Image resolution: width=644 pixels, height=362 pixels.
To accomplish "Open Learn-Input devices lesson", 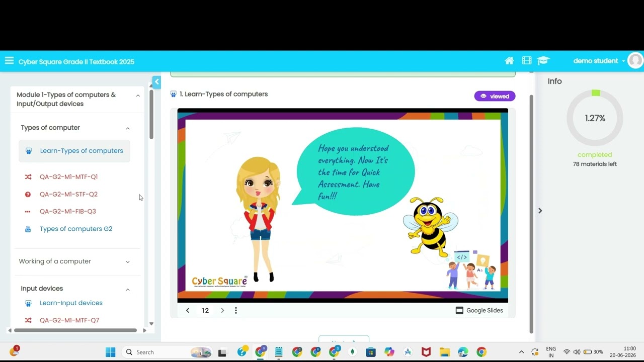I will 71,303.
